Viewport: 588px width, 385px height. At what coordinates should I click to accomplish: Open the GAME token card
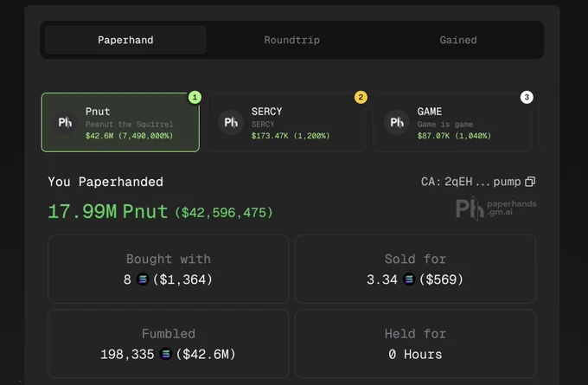(x=452, y=122)
